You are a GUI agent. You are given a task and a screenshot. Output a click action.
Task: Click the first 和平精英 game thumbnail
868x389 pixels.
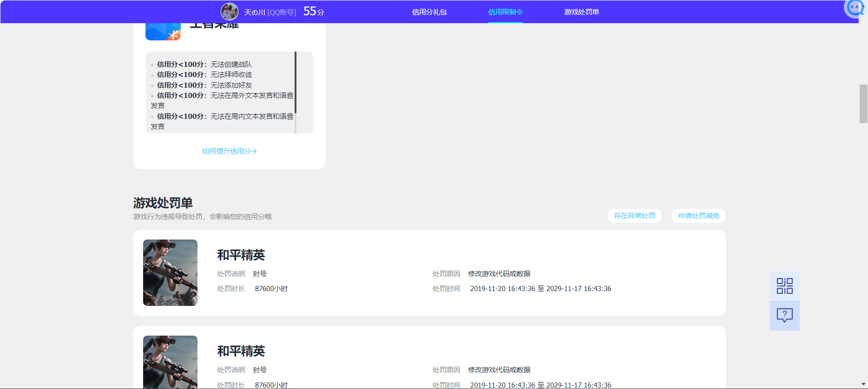click(x=170, y=273)
